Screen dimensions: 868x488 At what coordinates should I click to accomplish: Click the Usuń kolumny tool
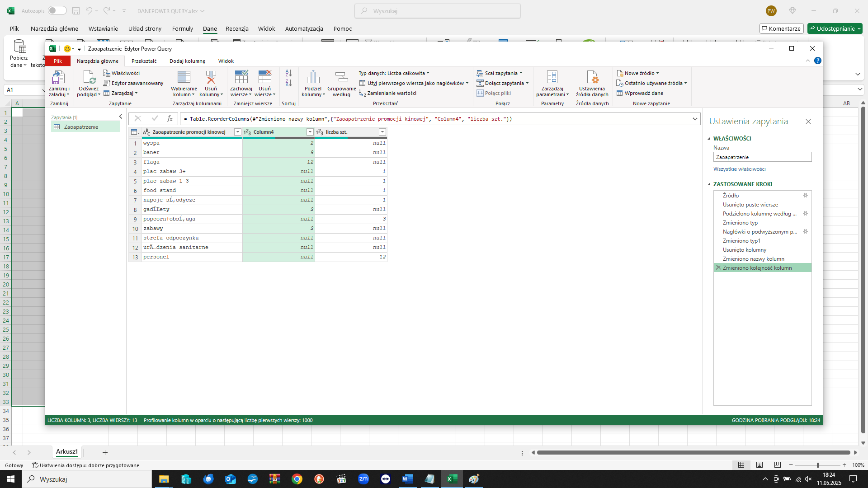click(x=211, y=84)
